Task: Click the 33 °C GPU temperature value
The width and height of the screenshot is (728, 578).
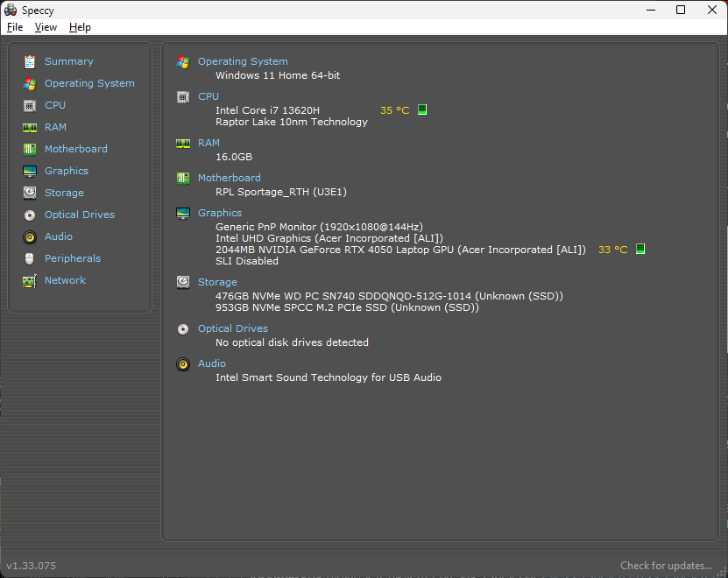Action: tap(613, 250)
